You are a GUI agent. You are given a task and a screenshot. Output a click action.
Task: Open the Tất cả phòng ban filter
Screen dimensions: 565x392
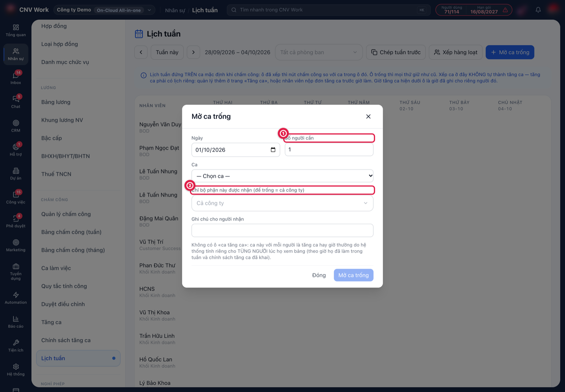(319, 52)
